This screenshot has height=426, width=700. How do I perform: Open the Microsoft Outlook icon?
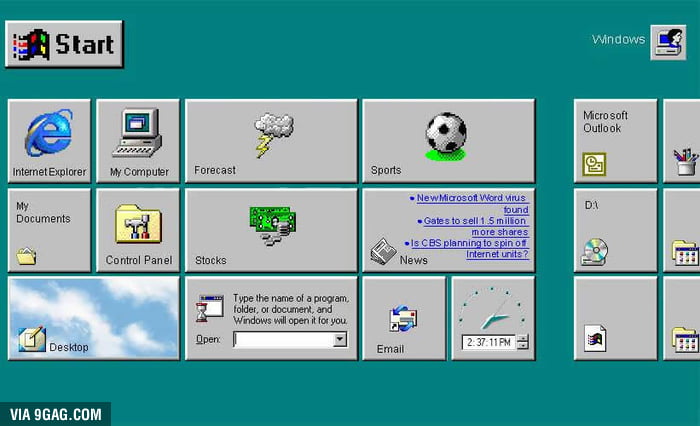click(x=594, y=164)
